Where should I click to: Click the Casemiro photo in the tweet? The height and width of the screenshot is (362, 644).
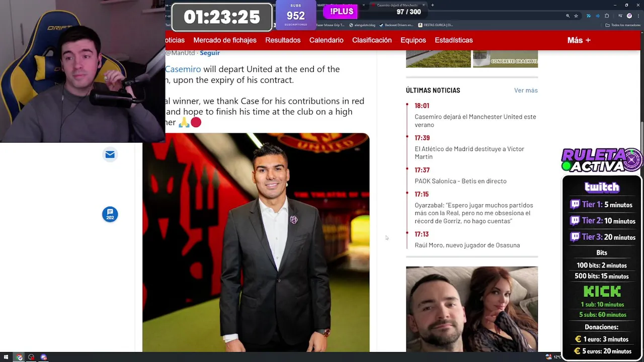(x=256, y=242)
